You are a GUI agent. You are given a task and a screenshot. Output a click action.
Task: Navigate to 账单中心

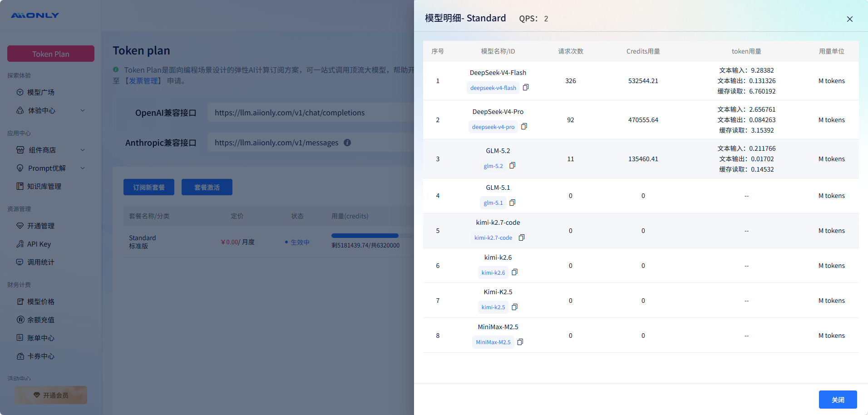(41, 338)
